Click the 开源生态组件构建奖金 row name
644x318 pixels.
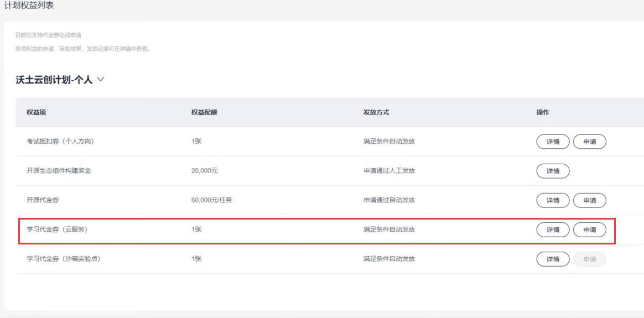coord(59,171)
